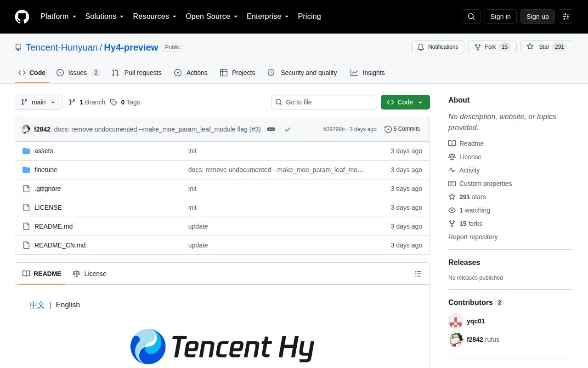Click Report repository link
Screen dimensions: 588x368
[473, 237]
